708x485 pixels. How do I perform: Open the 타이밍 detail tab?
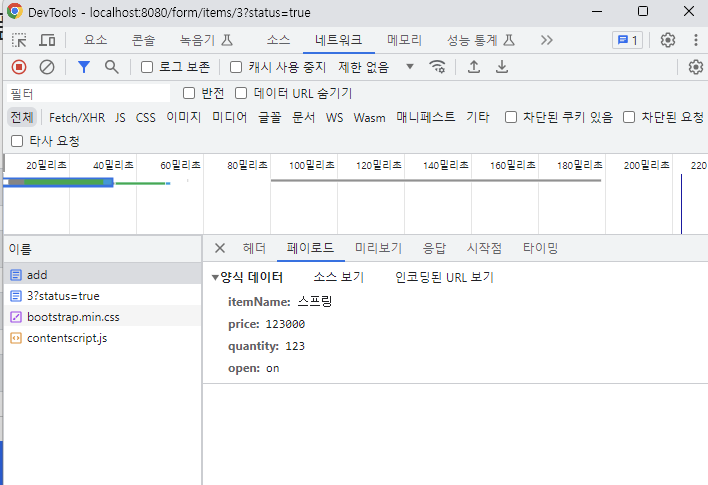pyautogui.click(x=540, y=248)
